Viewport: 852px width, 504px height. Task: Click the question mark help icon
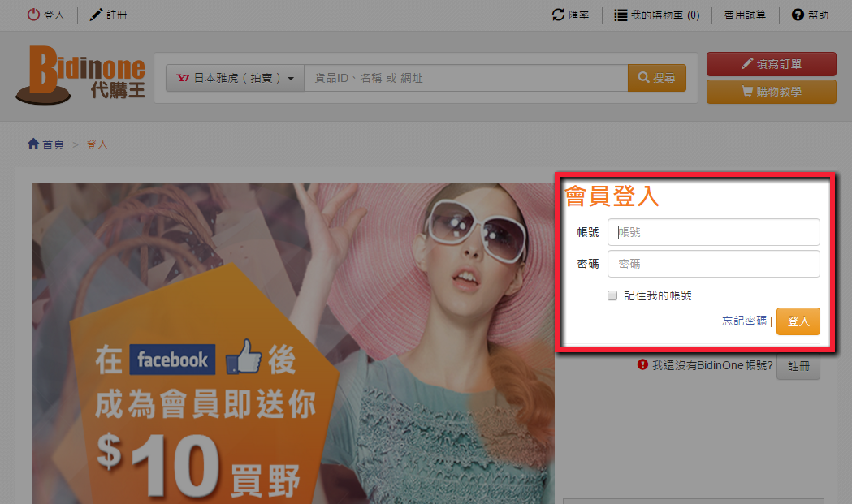[798, 15]
